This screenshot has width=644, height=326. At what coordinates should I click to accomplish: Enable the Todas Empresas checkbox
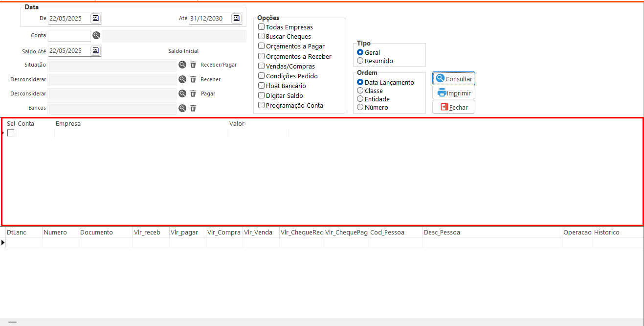[262, 27]
